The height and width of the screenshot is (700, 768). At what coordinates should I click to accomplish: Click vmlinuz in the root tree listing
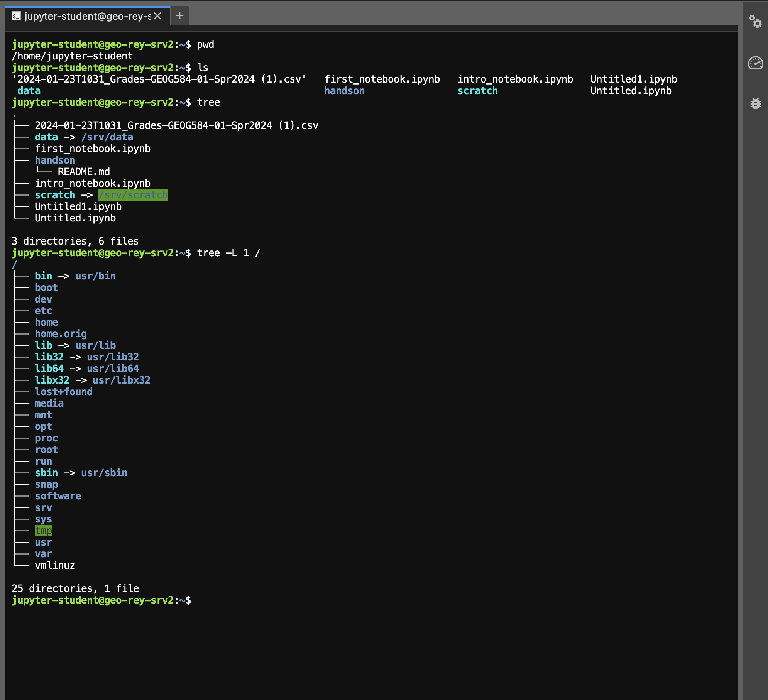pyautogui.click(x=55, y=565)
